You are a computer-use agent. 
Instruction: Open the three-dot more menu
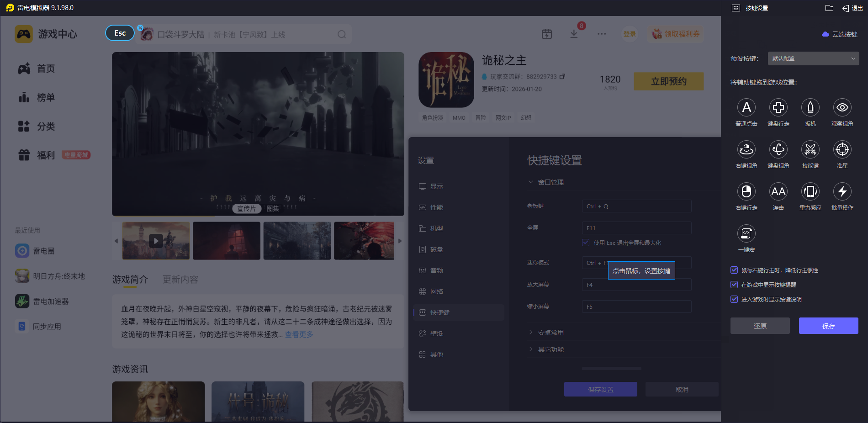pyautogui.click(x=602, y=34)
